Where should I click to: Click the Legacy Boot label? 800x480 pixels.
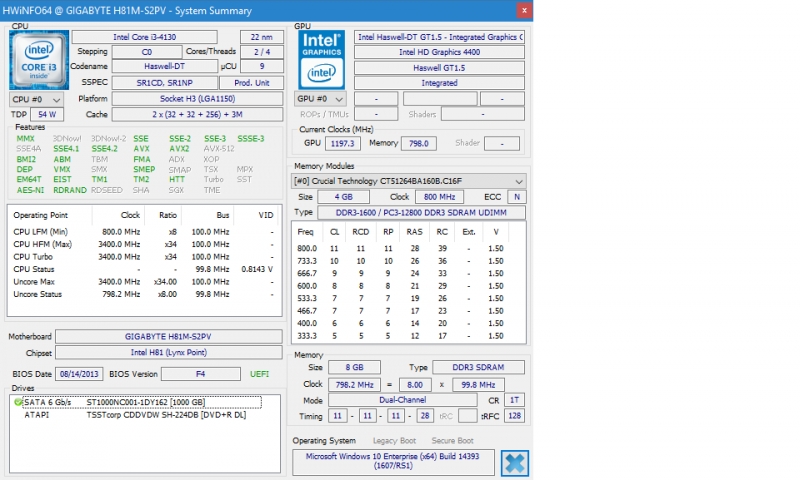coord(394,441)
